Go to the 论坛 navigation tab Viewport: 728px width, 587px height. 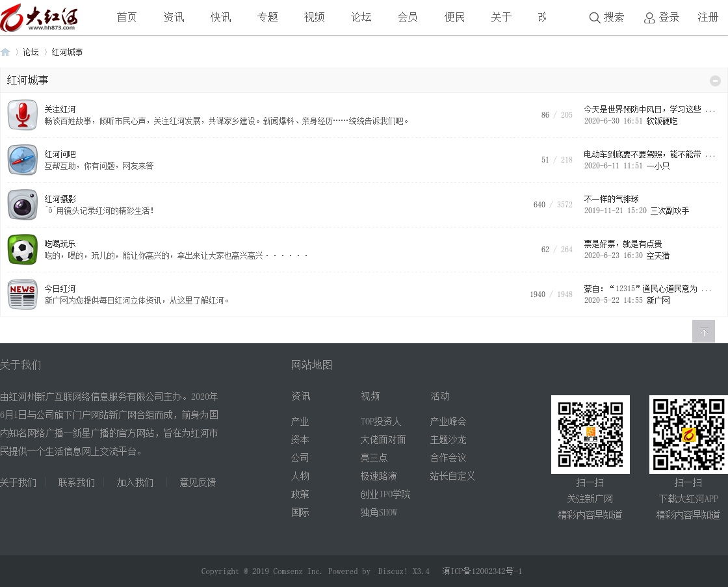click(x=361, y=18)
